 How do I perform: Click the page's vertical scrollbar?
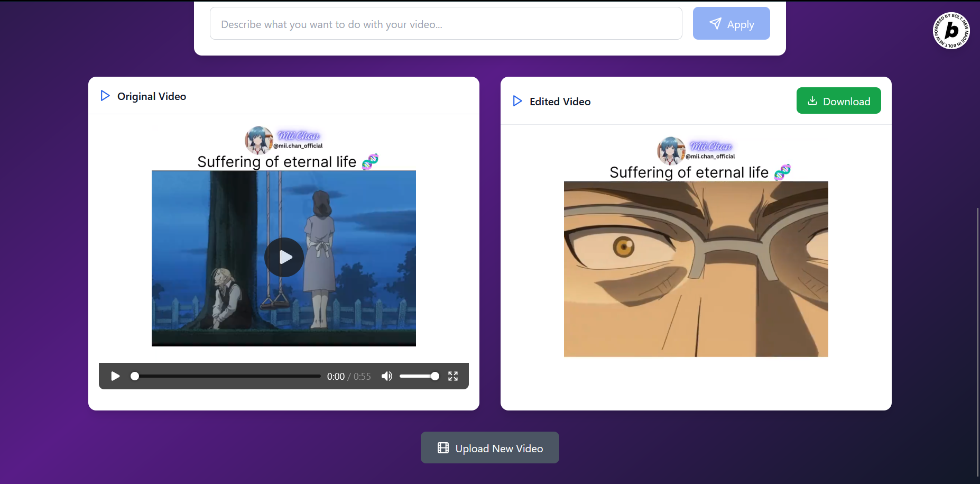(x=978, y=343)
